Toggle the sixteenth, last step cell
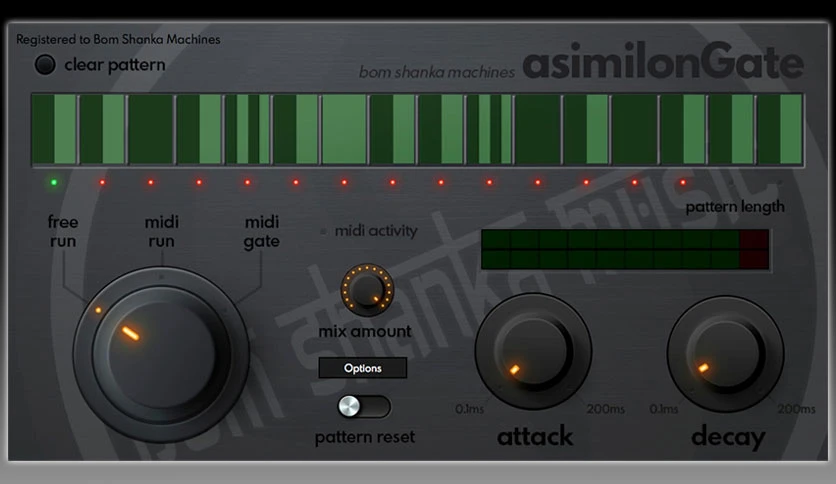Screen dimensions: 836x484 pyautogui.click(x=780, y=129)
